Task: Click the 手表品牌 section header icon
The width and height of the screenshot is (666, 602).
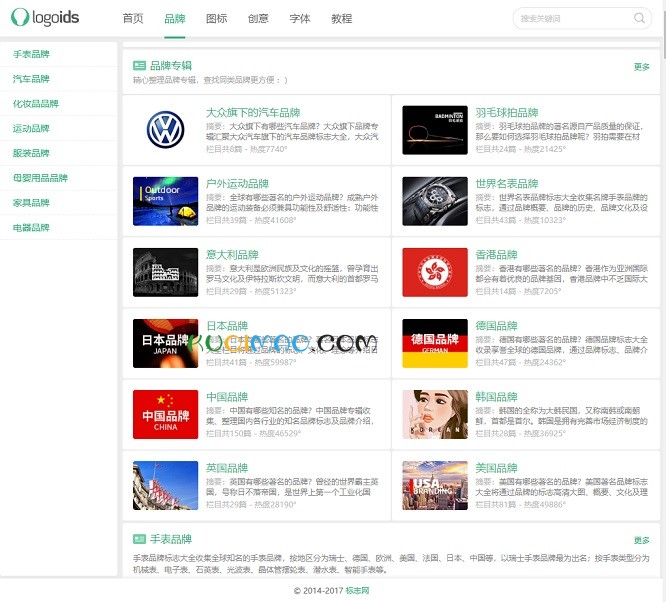Action: click(139, 539)
